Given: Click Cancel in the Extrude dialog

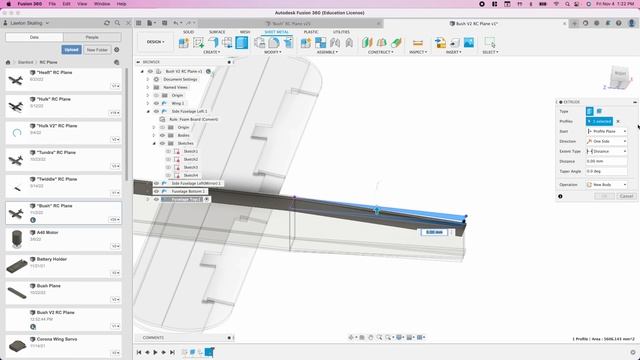Looking at the screenshot, I should pos(626,196).
